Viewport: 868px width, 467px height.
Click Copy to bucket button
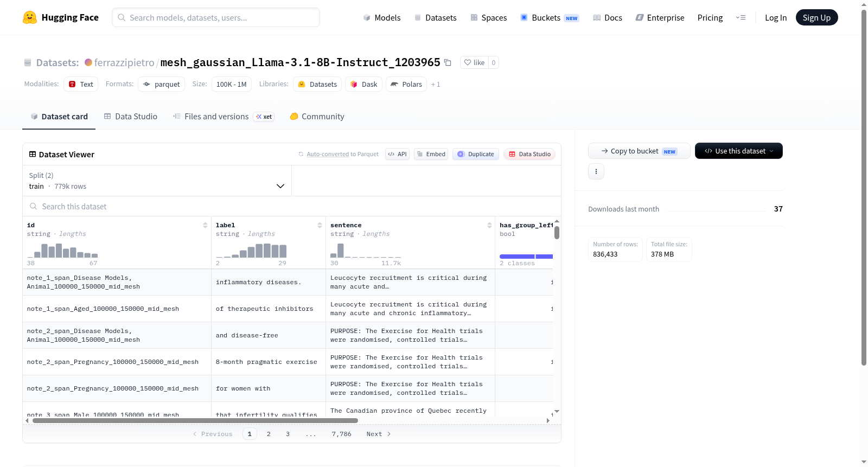pyautogui.click(x=639, y=151)
